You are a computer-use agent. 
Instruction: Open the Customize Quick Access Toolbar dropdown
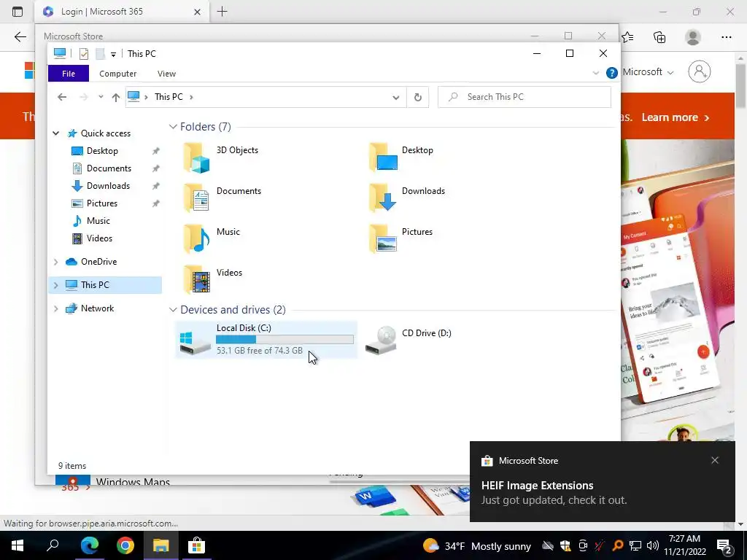pos(113,54)
